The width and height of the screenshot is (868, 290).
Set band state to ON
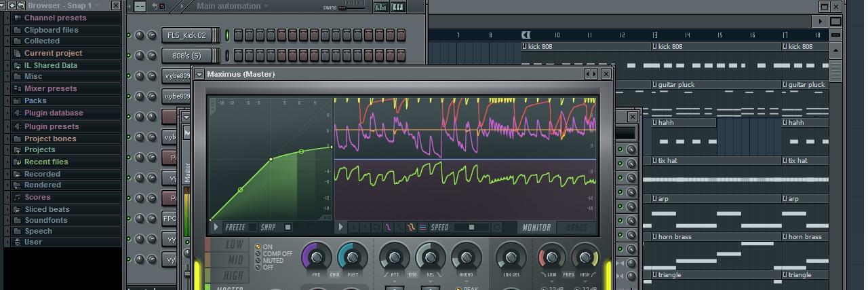(264, 247)
